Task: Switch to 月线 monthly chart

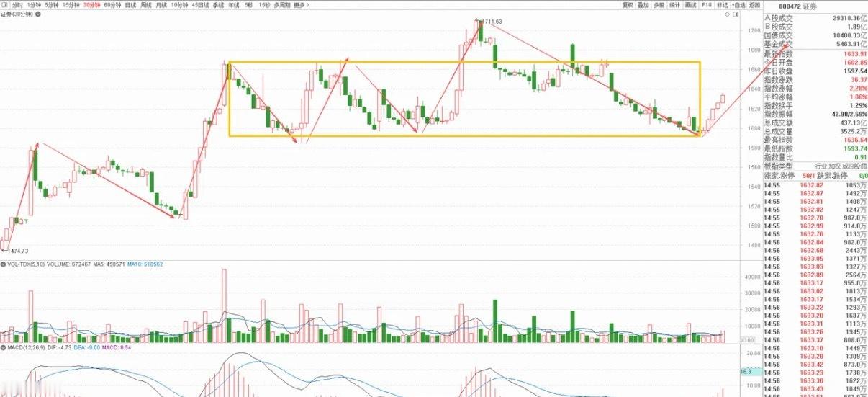Action: pyautogui.click(x=162, y=4)
